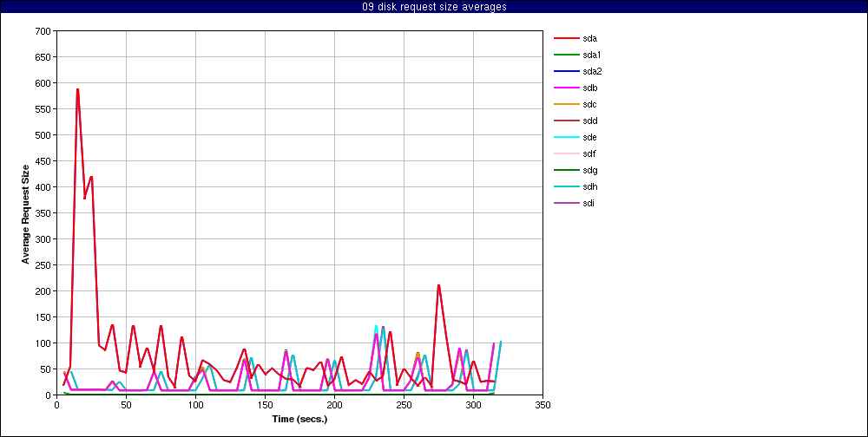The width and height of the screenshot is (868, 437).
Task: Click the purple sdi legend line swatch
Action: [x=566, y=203]
